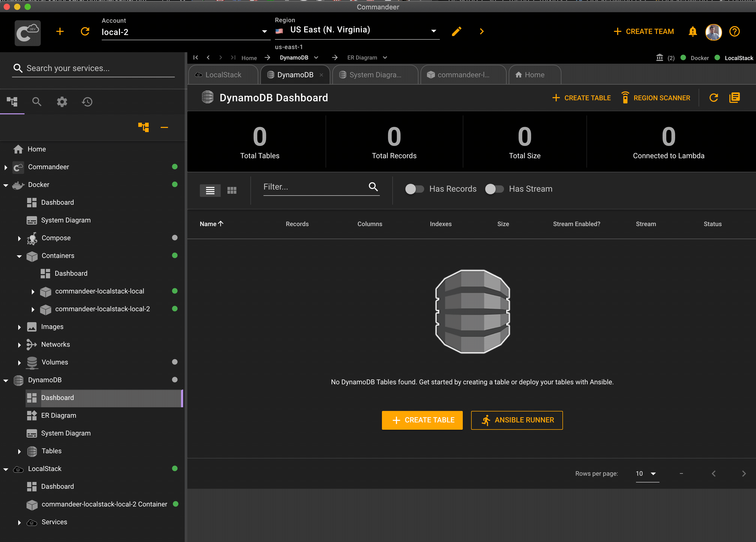Jump to last history entry icon

coord(233,57)
